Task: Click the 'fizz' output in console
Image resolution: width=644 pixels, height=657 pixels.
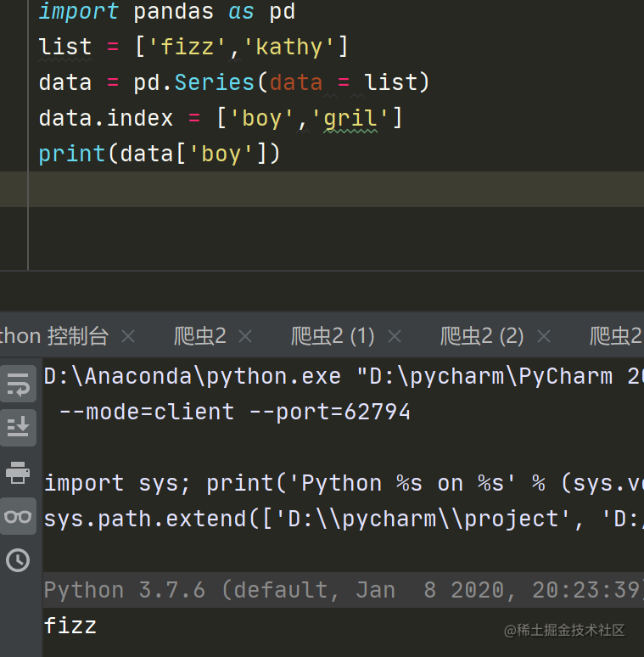Action: [70, 626]
